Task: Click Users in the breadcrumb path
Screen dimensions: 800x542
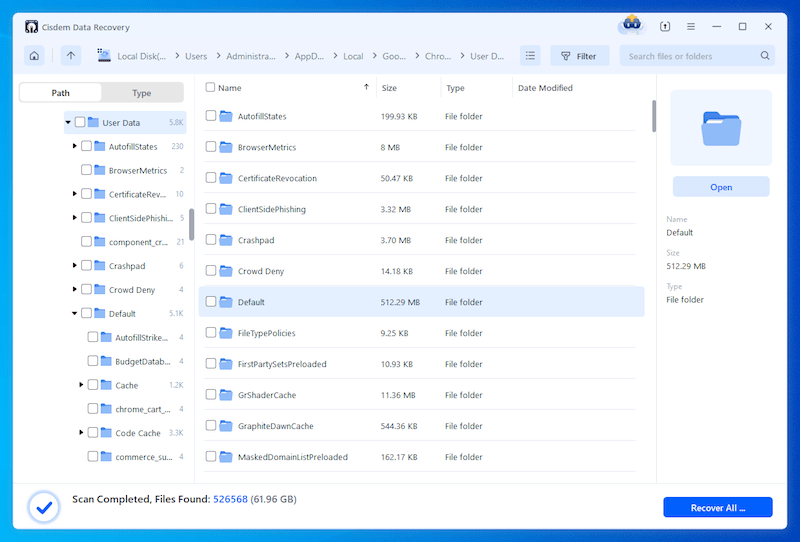Action: click(196, 56)
